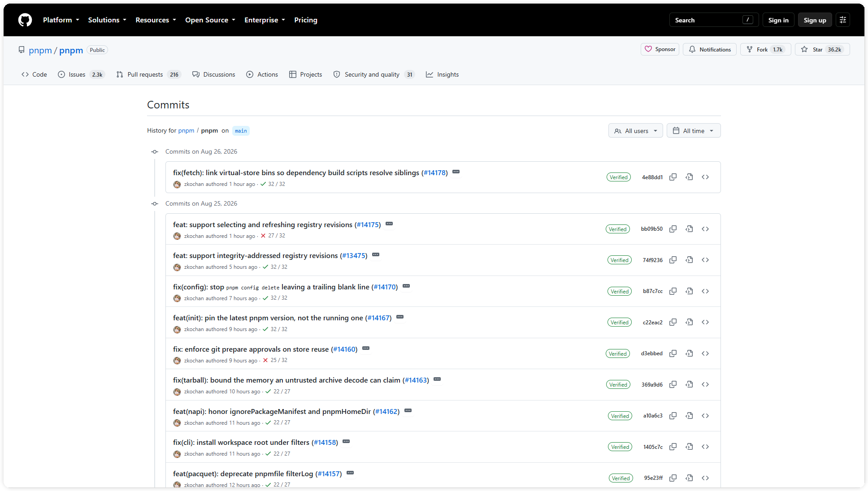
Task: Browse repository at commit 1405c7c
Action: tap(705, 447)
